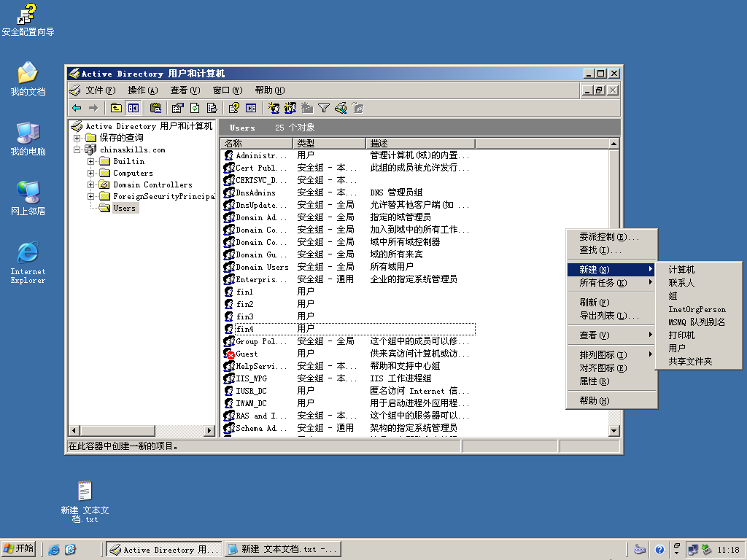This screenshot has height=560, width=747.
Task: Sort the list by the 类型 column header
Action: click(x=329, y=144)
